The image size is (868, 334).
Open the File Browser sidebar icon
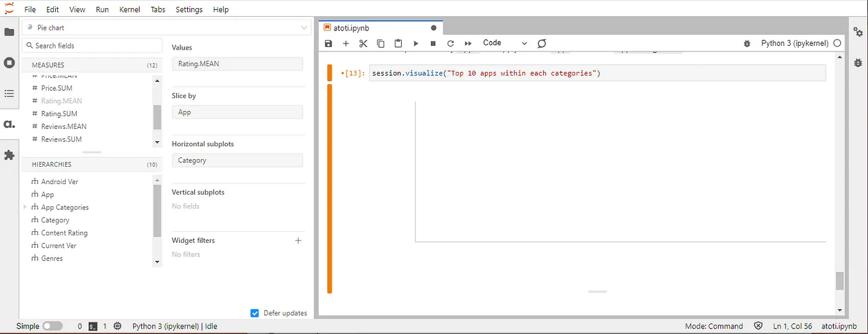9,32
